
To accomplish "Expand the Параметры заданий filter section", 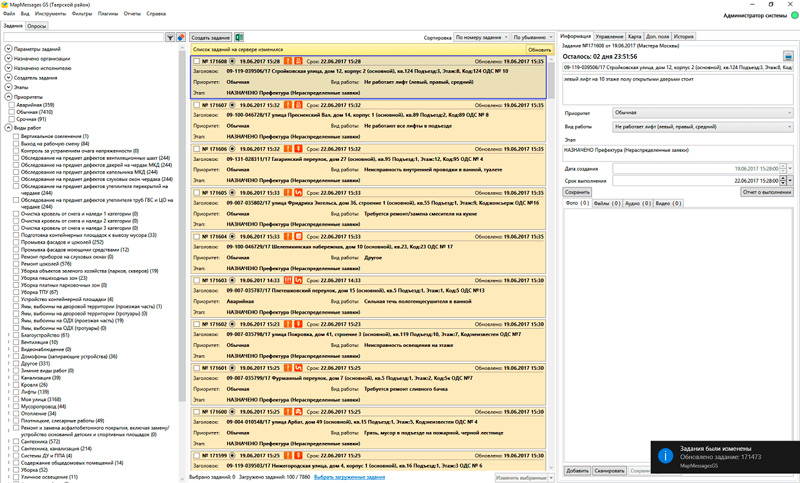I will (x=8, y=49).
